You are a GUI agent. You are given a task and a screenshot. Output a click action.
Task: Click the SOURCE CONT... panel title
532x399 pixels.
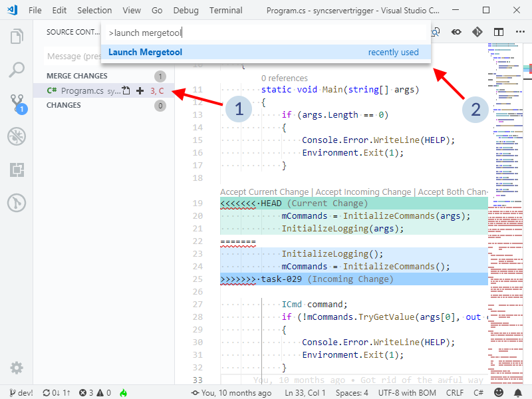[x=73, y=32]
